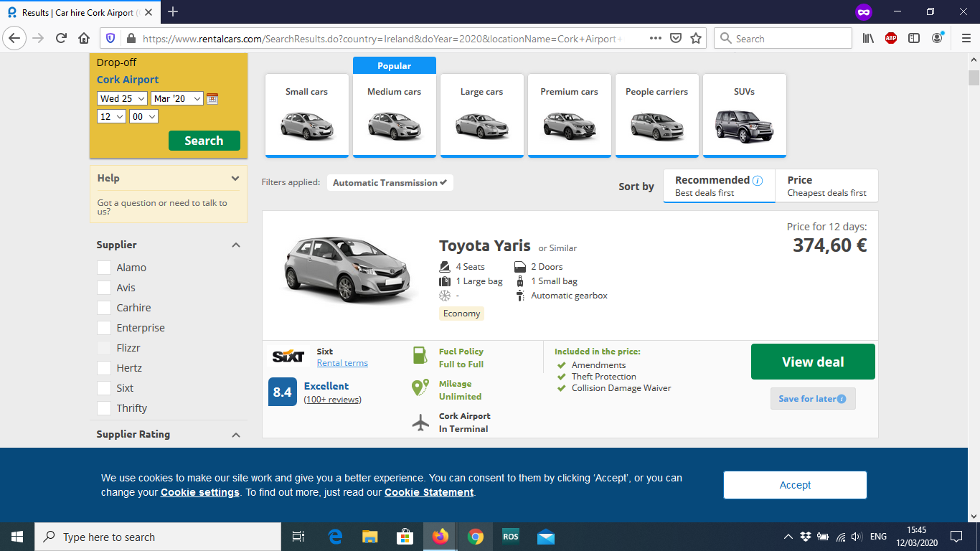Open notification center icon

(956, 537)
